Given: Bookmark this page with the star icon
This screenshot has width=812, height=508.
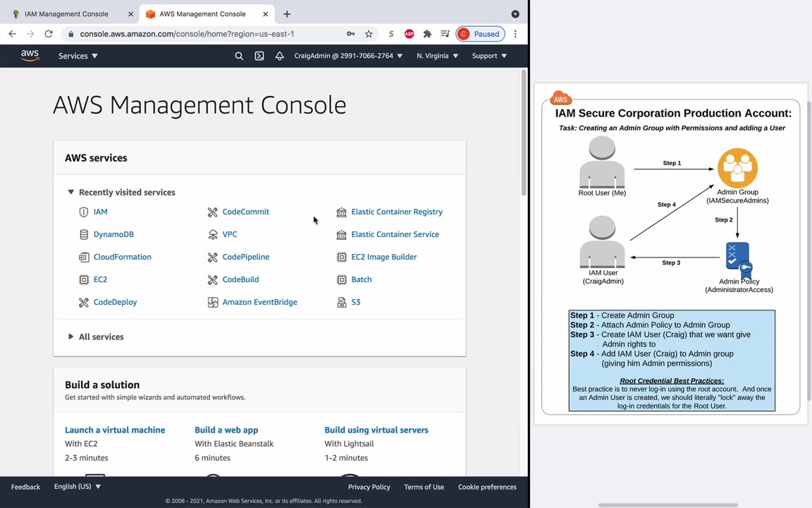Looking at the screenshot, I should [369, 34].
